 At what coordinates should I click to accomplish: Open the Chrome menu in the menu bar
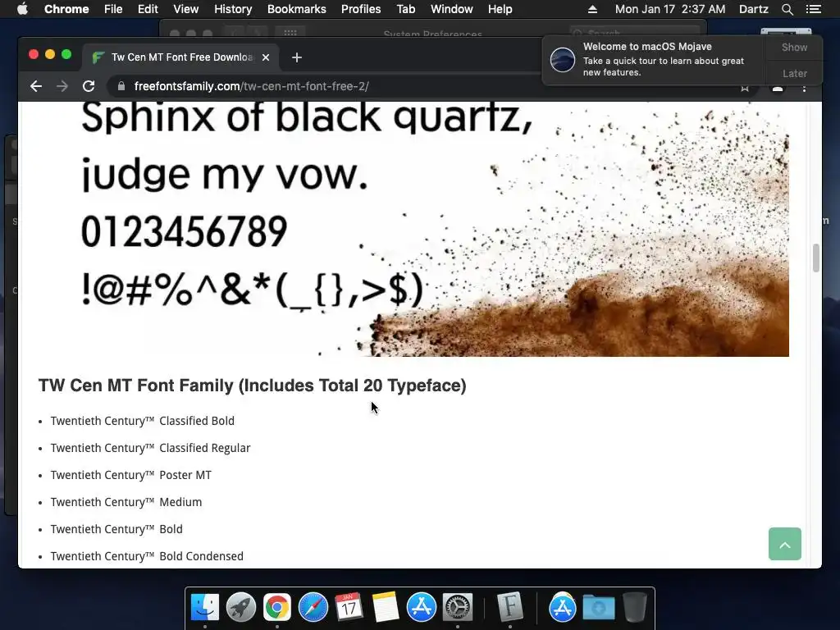coord(66,9)
